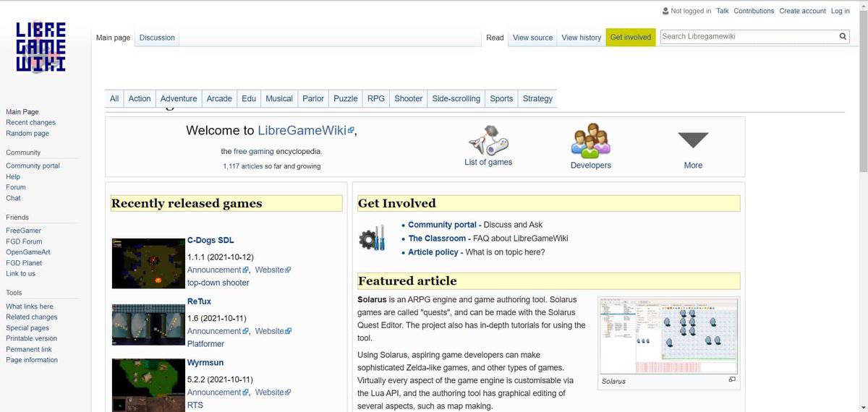Open the List of games joystick icon
Viewport: 868px width, 412px height.
tap(488, 140)
